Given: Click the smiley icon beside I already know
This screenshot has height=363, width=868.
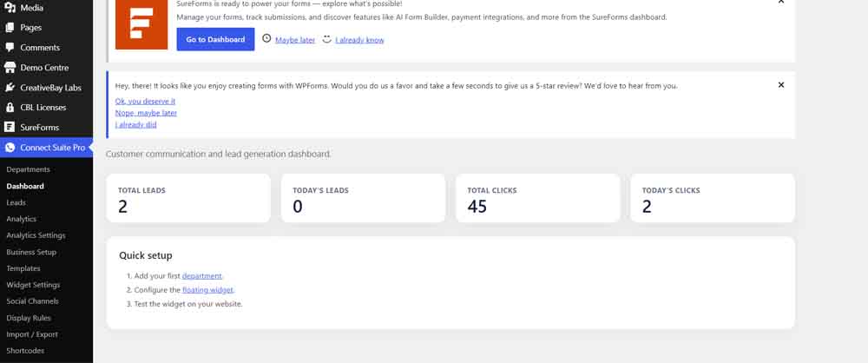Looking at the screenshot, I should pos(326,39).
